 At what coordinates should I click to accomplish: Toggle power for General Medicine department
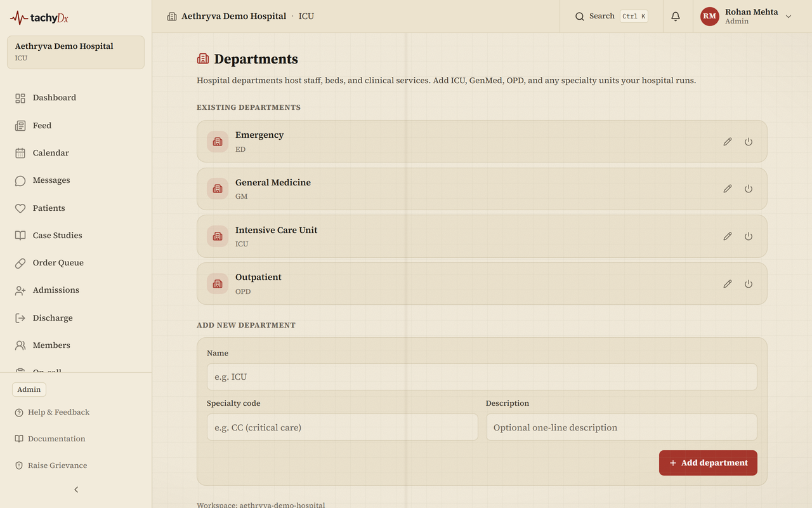749,189
